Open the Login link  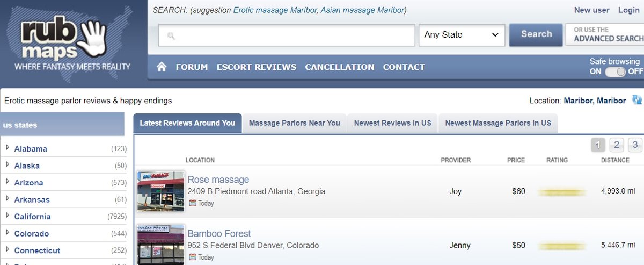pos(628,10)
